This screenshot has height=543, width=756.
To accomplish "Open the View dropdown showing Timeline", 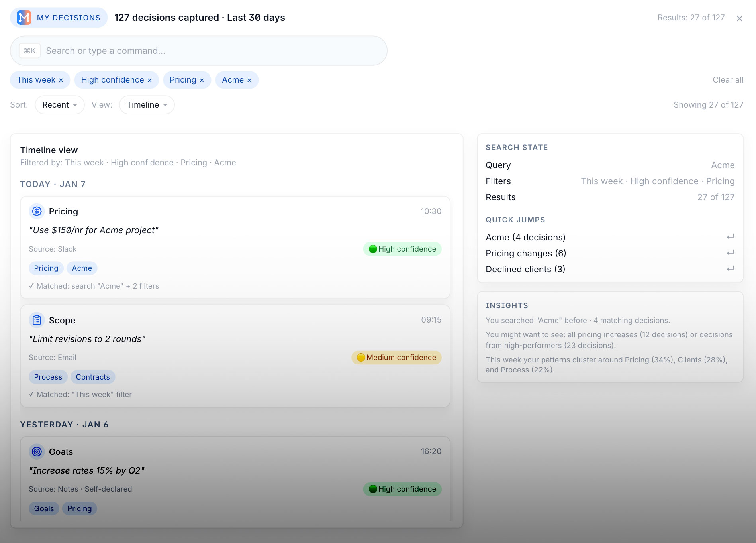I will (147, 105).
